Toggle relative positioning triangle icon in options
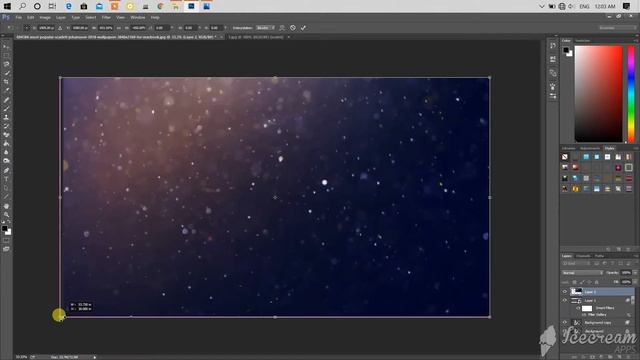 (x=60, y=28)
